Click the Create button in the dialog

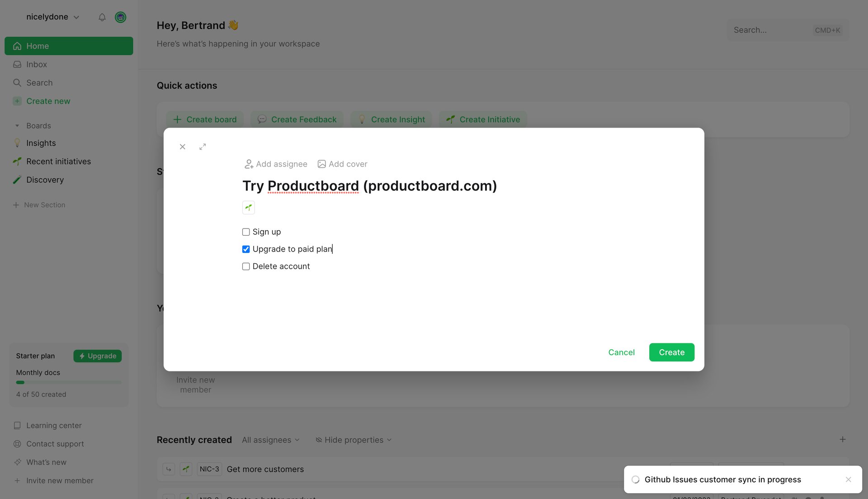click(x=671, y=352)
